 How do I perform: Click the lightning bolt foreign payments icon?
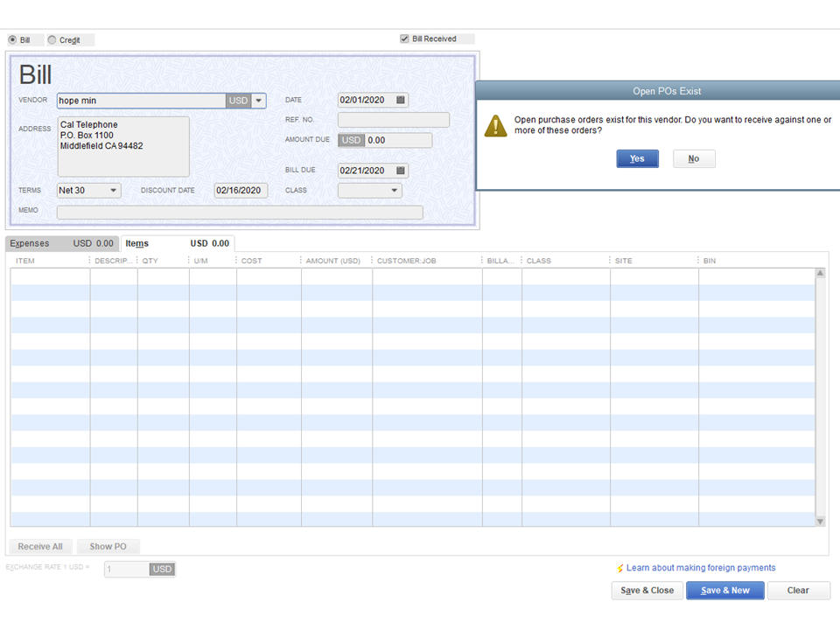point(619,568)
